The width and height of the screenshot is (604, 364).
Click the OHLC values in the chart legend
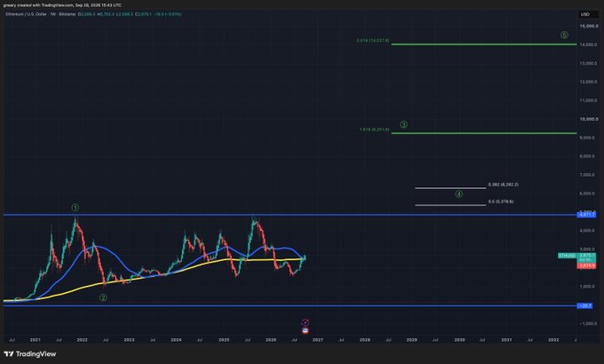(x=130, y=14)
